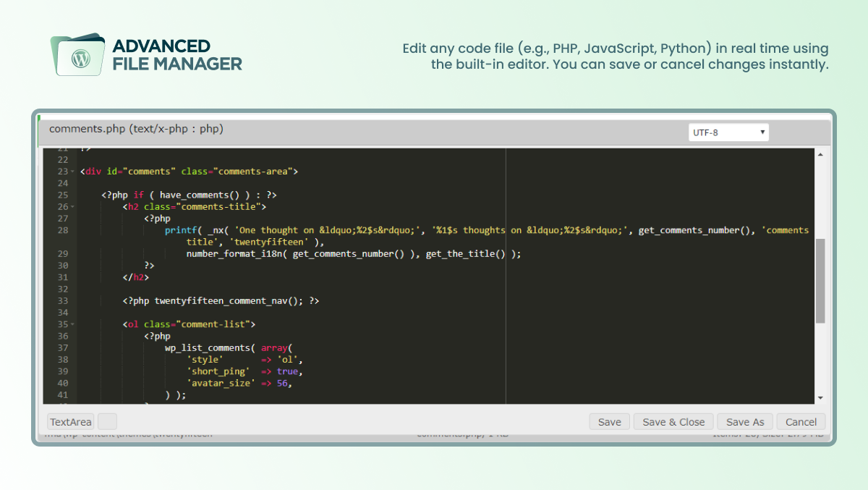This screenshot has width=868, height=490.
Task: Click the closing </h2> tag on line 31
Action: (x=136, y=277)
